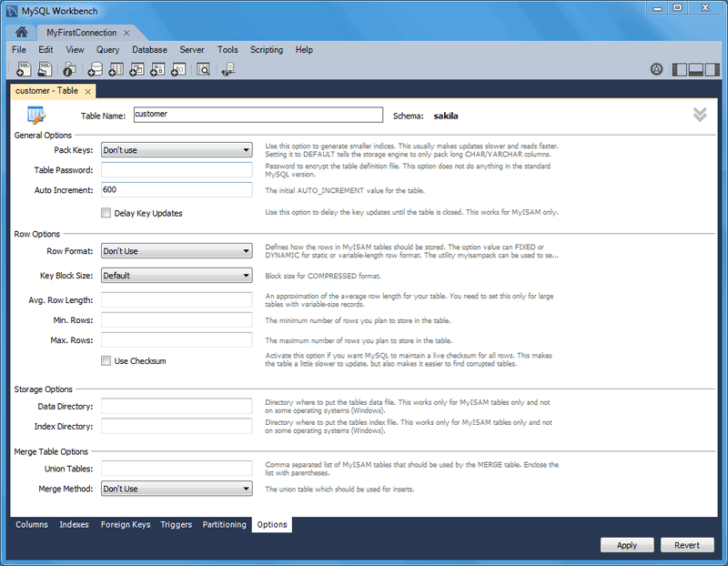Click the Apply button
This screenshot has width=728, height=566.
click(x=626, y=544)
